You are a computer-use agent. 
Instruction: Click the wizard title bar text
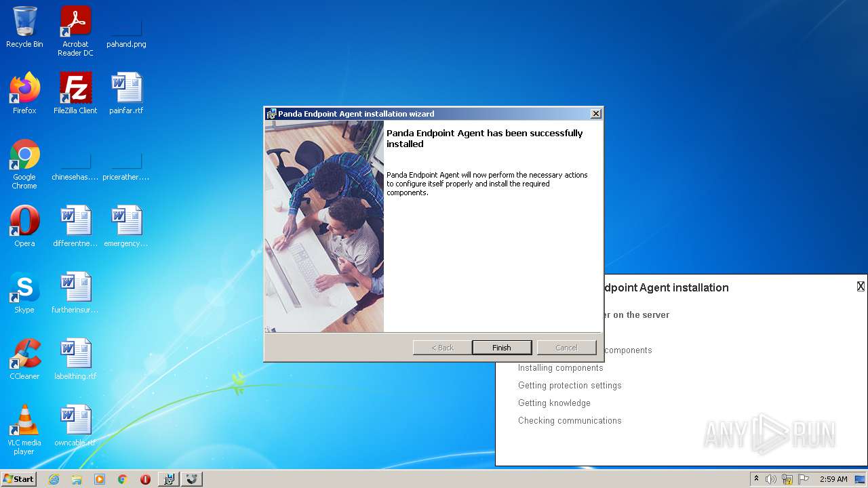[x=356, y=114]
